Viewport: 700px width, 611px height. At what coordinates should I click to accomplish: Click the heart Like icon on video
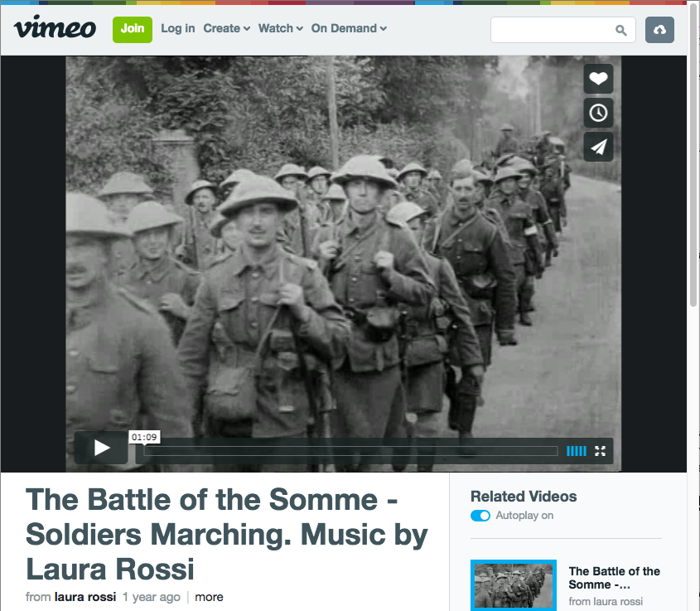tap(598, 79)
